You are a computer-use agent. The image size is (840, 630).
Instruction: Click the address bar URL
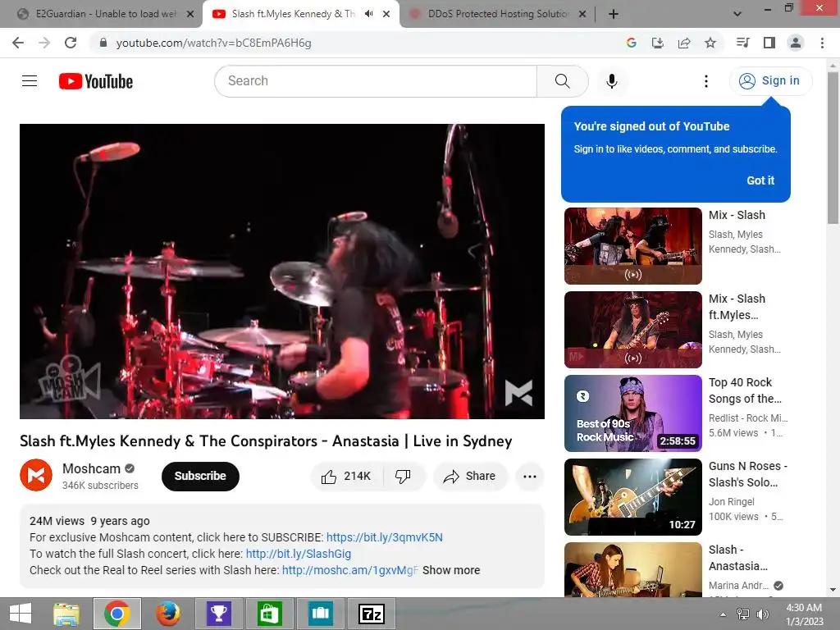point(214,43)
